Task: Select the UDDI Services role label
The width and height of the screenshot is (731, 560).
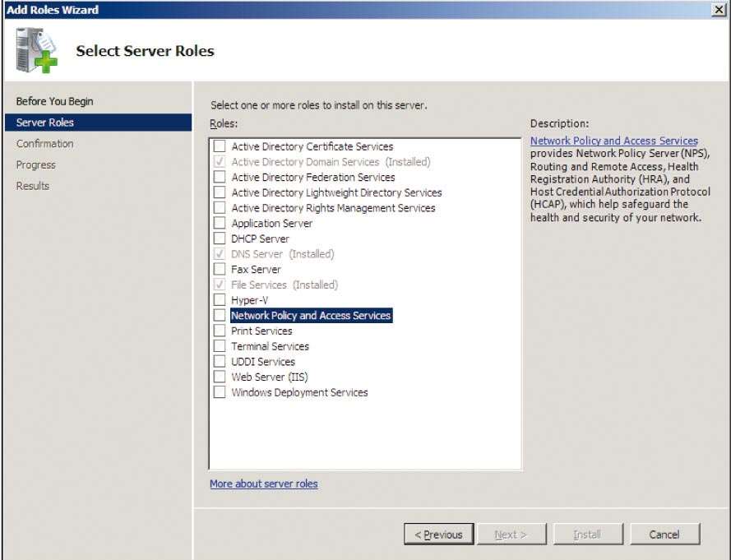Action: coord(263,361)
